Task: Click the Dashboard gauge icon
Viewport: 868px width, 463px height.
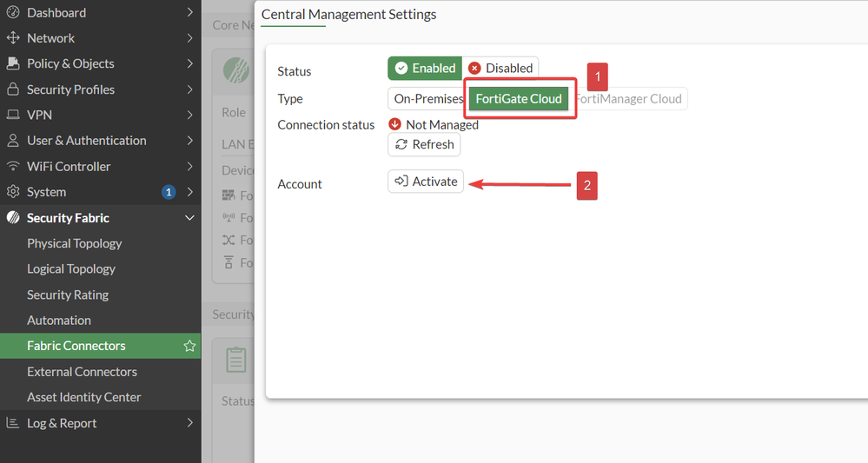Action: [x=12, y=13]
